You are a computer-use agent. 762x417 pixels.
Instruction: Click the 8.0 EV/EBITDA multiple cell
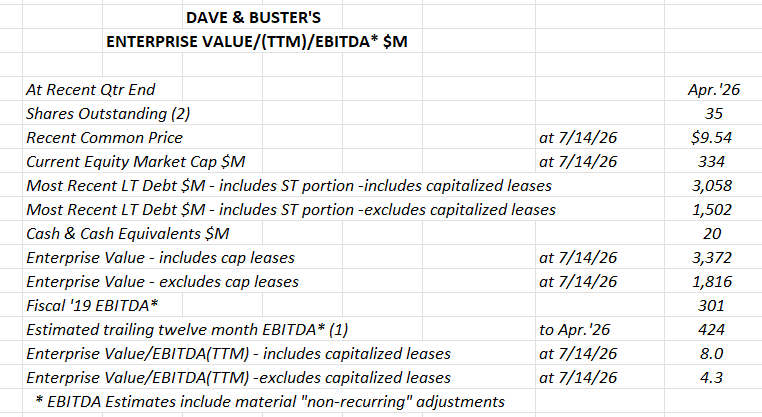[711, 353]
